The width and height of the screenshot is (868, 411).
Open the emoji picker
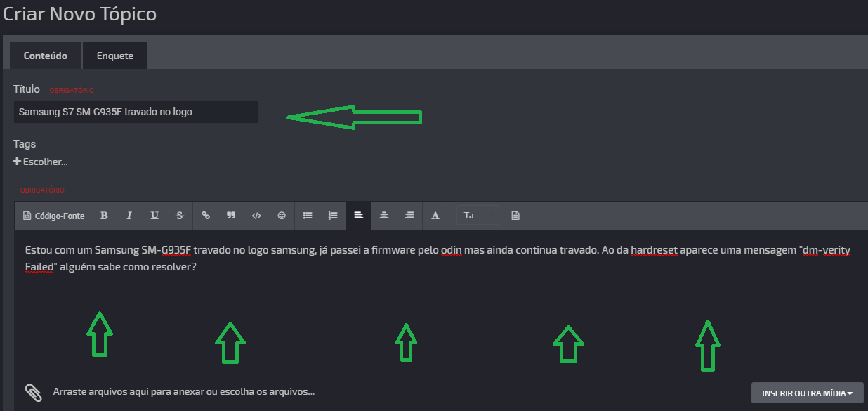click(x=282, y=216)
